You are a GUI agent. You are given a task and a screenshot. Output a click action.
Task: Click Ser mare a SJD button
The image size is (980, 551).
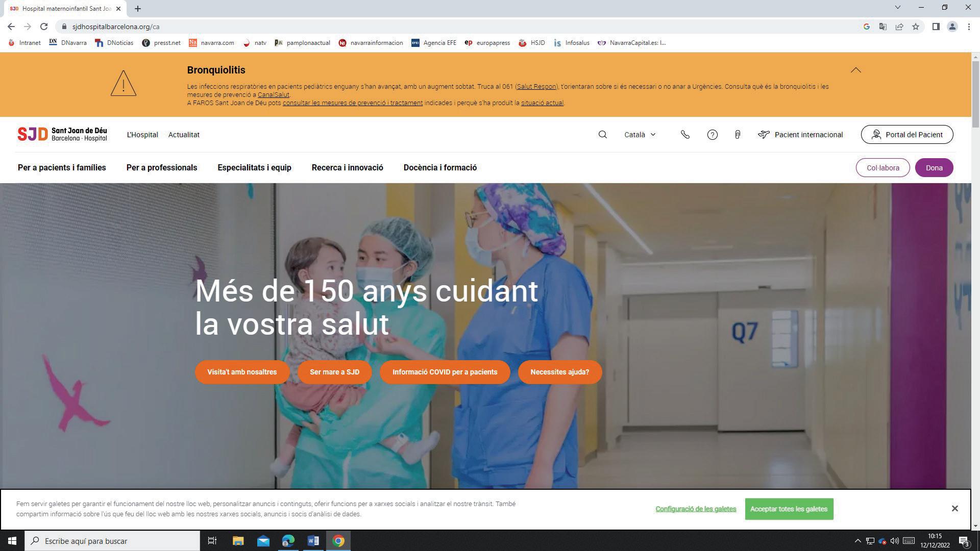[334, 372]
